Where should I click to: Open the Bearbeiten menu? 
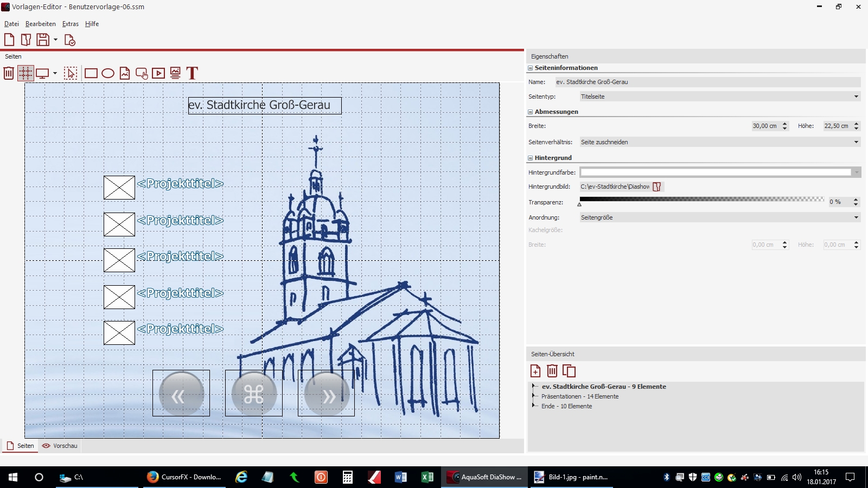[41, 24]
